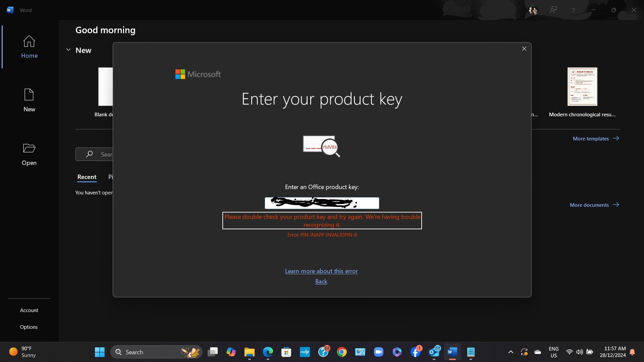
Task: Click the taskbar Search box
Action: pos(156,352)
